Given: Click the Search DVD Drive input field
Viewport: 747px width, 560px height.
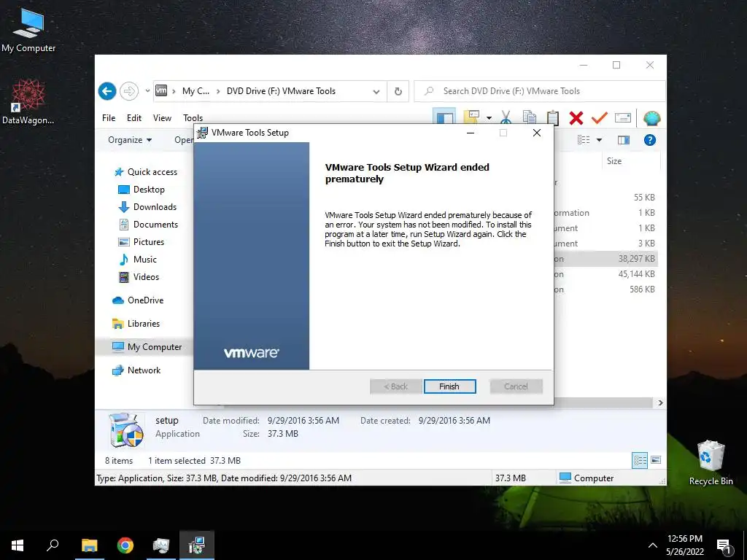Looking at the screenshot, I should coord(540,91).
